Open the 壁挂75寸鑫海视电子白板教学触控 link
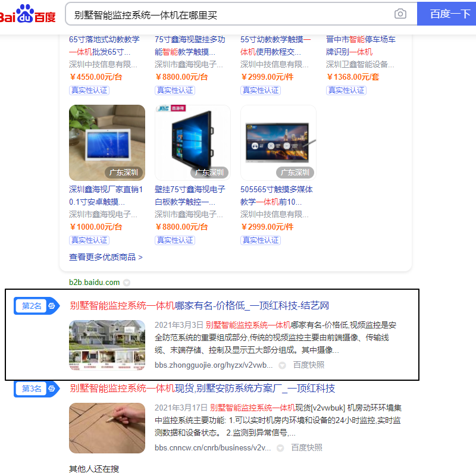Image resolution: width=476 pixels, height=476 pixels. [190, 196]
